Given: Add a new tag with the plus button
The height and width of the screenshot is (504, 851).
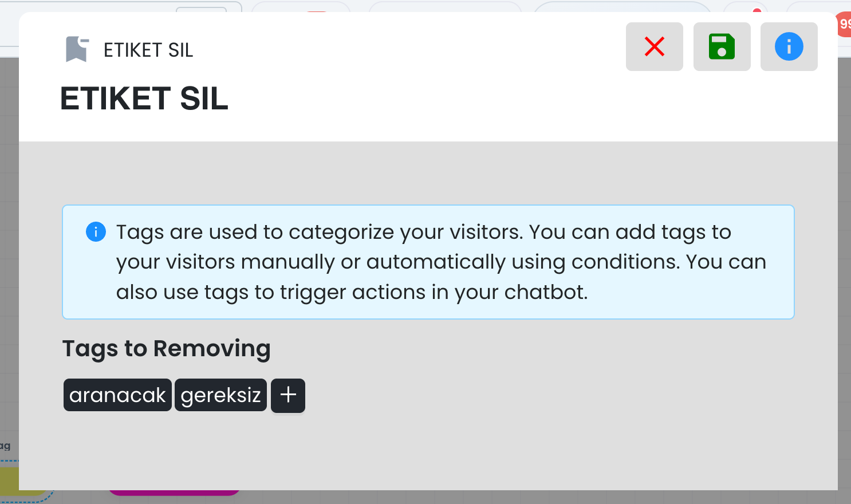Looking at the screenshot, I should [288, 395].
